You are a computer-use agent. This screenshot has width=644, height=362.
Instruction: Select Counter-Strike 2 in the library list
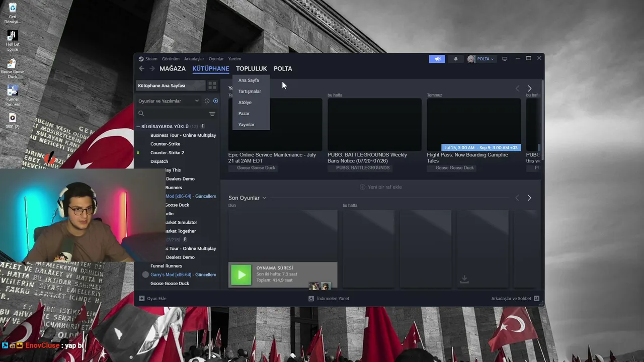167,153
